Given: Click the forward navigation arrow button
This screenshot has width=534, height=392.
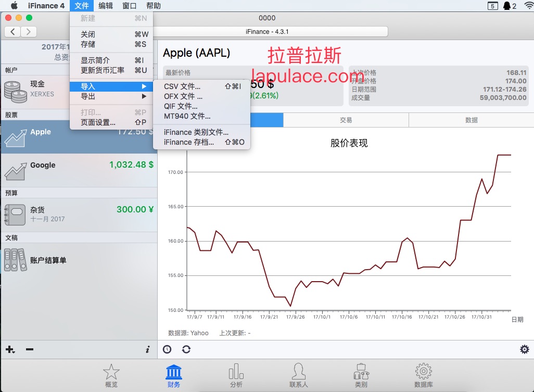Looking at the screenshot, I should [29, 32].
